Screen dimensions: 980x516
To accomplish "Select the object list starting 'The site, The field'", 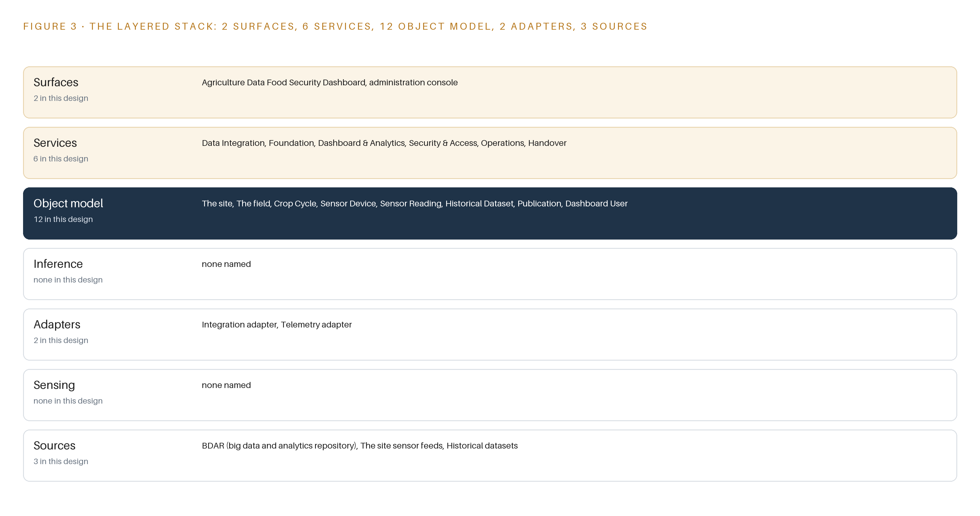I will click(x=414, y=204).
